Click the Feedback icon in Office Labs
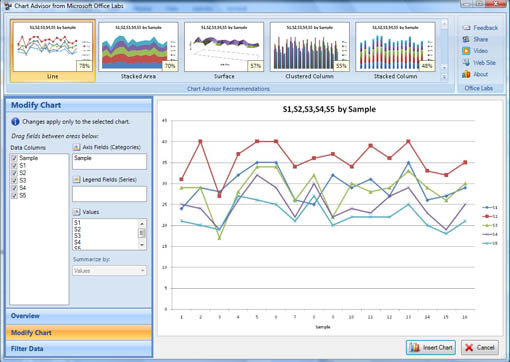 point(466,28)
